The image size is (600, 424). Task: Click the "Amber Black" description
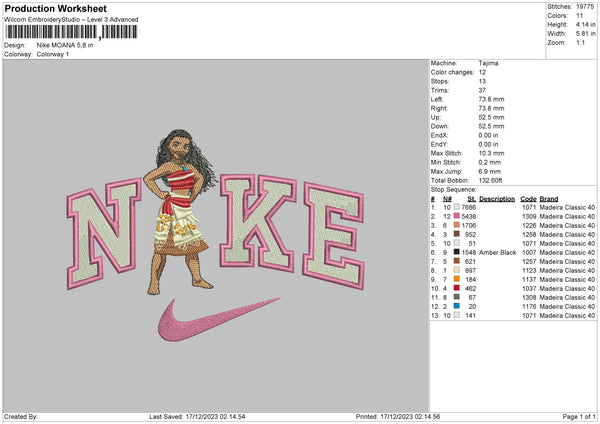click(x=497, y=253)
